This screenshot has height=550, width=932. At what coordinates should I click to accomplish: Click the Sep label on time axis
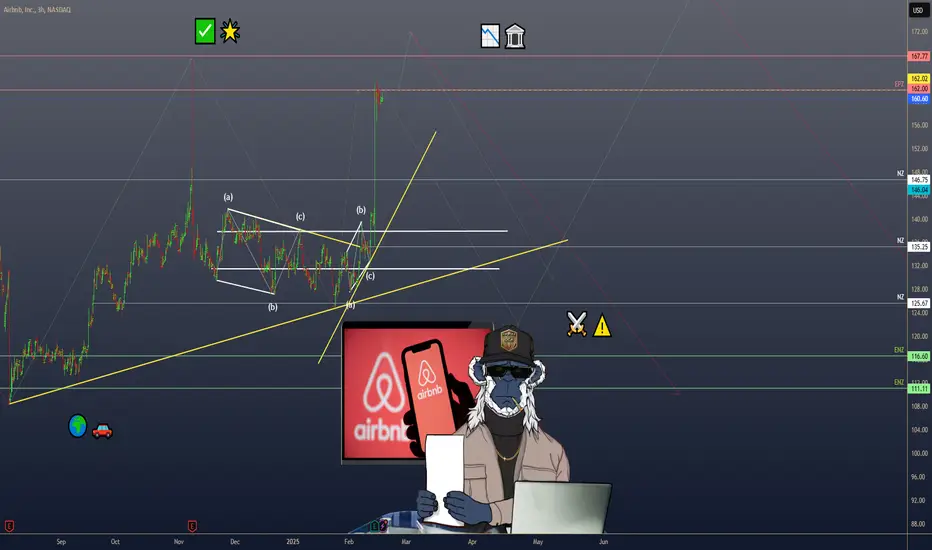point(61,542)
